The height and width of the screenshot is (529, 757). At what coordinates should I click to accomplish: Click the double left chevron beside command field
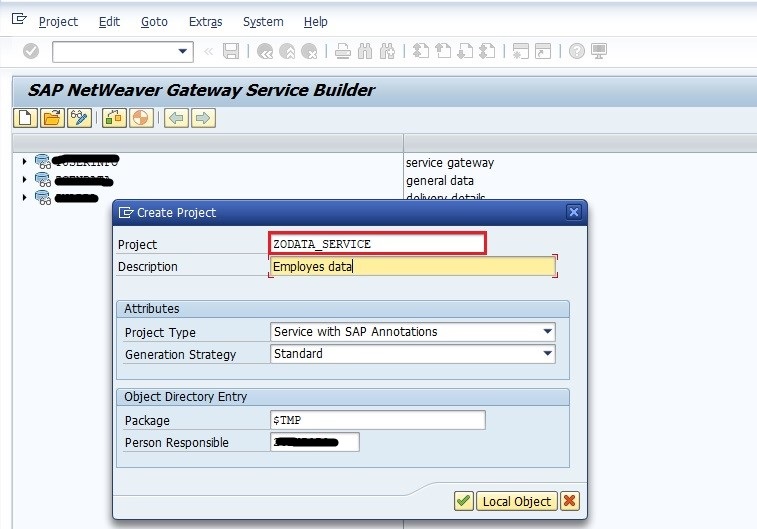pos(209,51)
